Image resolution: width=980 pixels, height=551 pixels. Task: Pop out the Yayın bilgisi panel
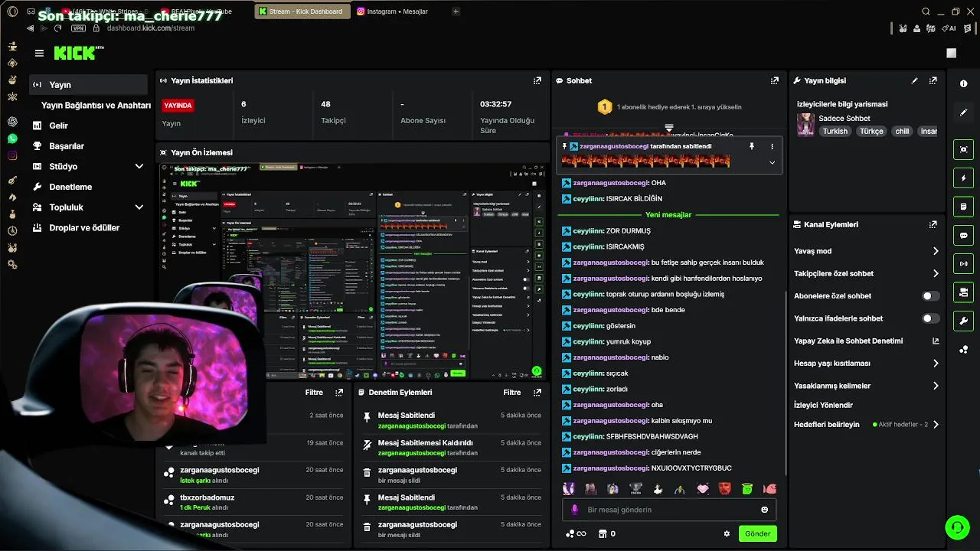[x=933, y=80]
